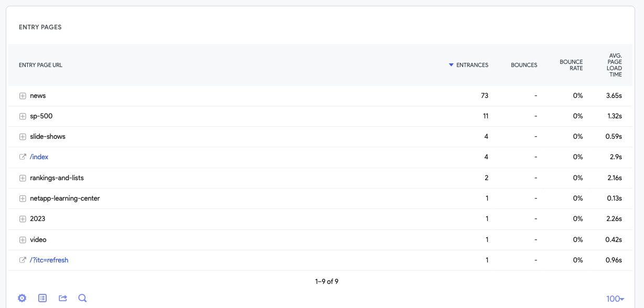Click the 0.13s load time for netapp-learning-center

point(614,199)
